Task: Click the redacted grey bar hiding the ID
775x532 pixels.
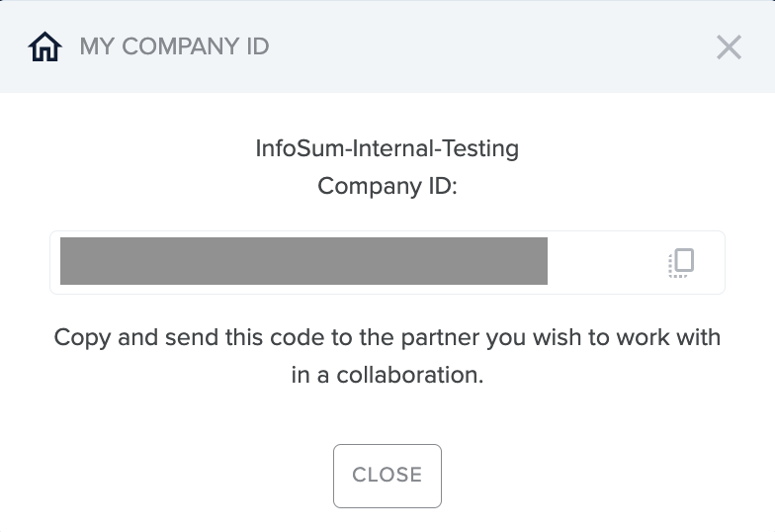Action: click(x=303, y=261)
